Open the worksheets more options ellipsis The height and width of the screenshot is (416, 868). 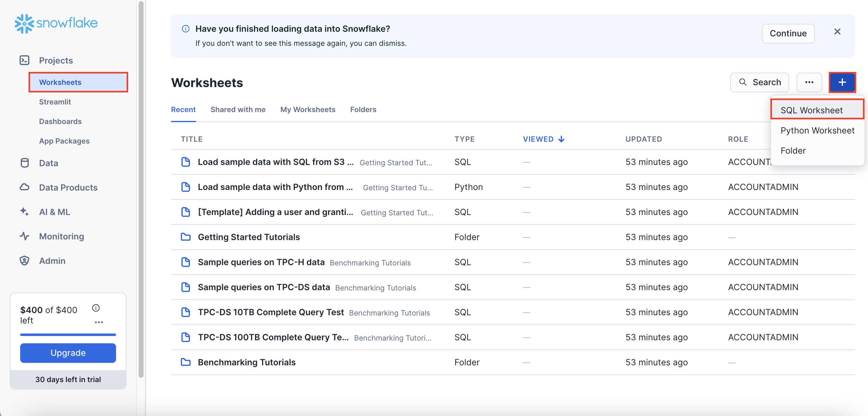[809, 82]
